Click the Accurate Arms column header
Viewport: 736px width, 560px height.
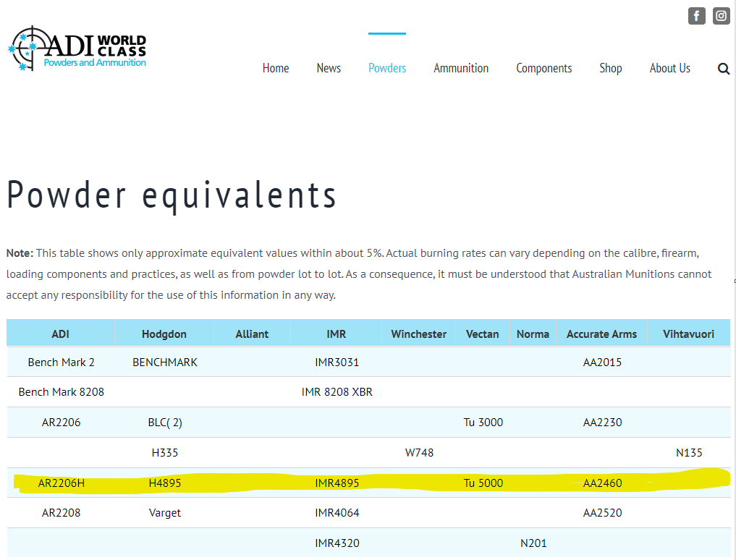click(602, 334)
